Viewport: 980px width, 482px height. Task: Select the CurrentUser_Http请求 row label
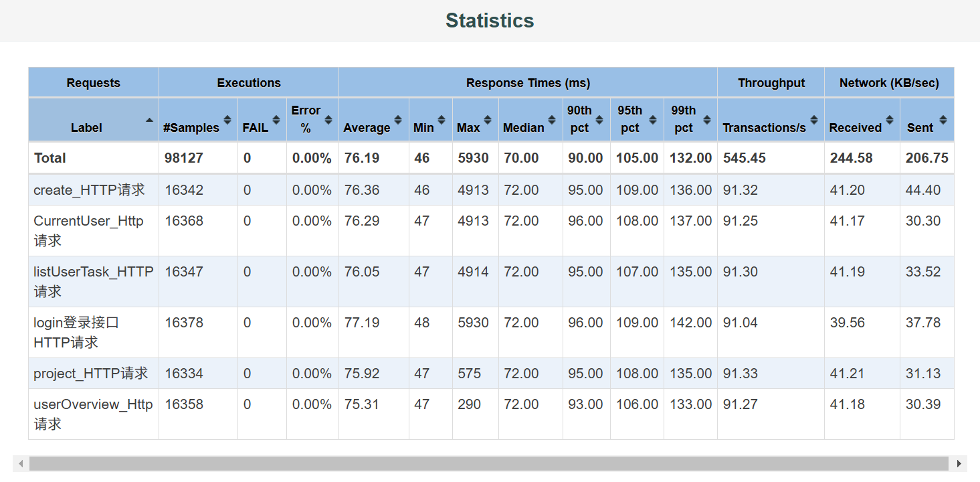pos(88,230)
